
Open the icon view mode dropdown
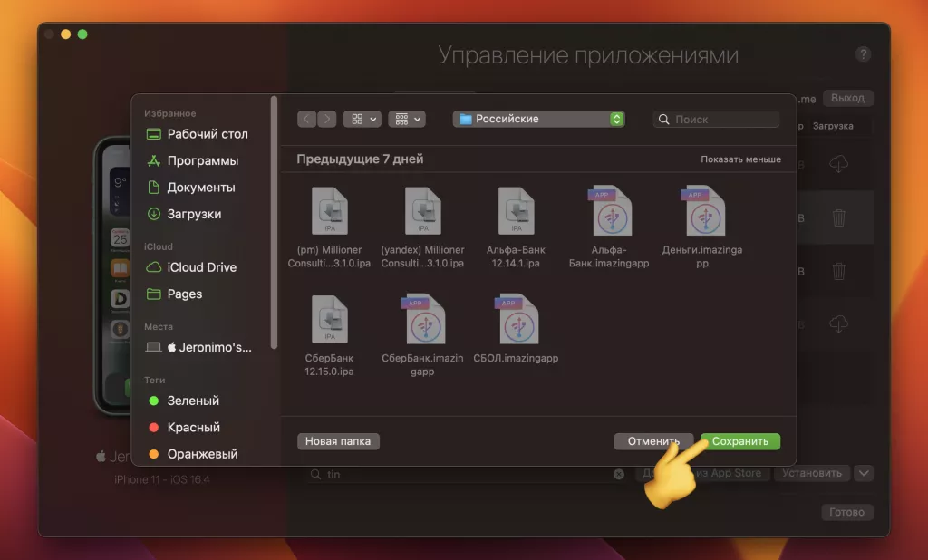[x=362, y=119]
